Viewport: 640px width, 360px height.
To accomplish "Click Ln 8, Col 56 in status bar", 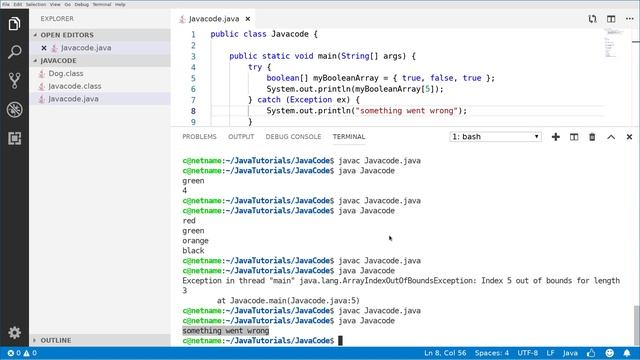I will [445, 353].
